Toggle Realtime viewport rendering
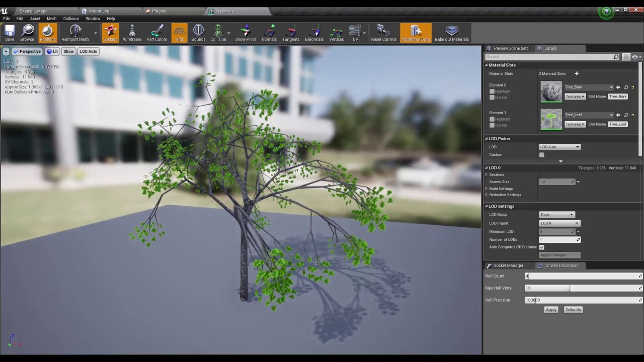The height and width of the screenshot is (362, 644). tap(48, 33)
